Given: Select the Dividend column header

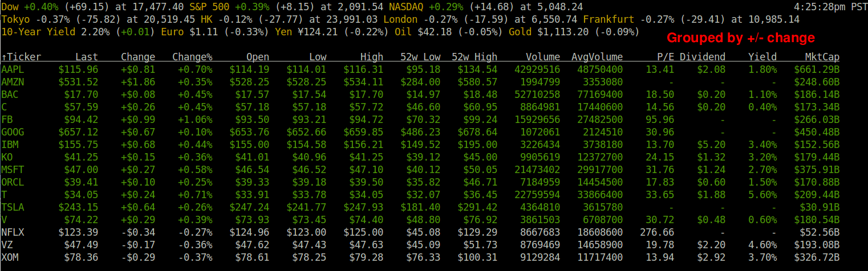Looking at the screenshot, I should (x=703, y=57).
